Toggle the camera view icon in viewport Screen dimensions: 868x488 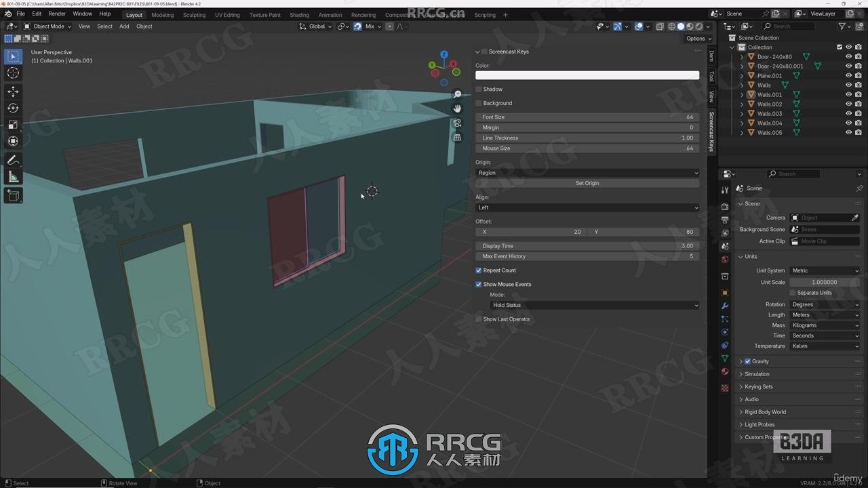pos(457,123)
